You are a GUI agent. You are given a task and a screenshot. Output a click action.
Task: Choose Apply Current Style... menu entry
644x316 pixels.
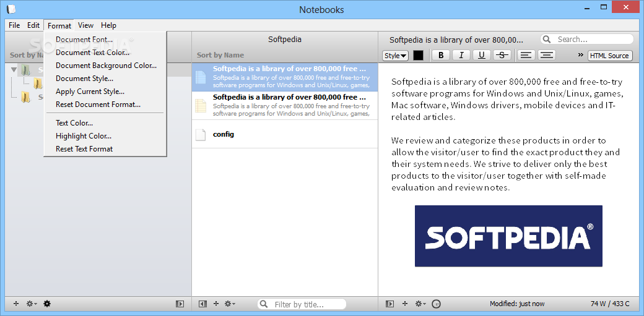105,92
